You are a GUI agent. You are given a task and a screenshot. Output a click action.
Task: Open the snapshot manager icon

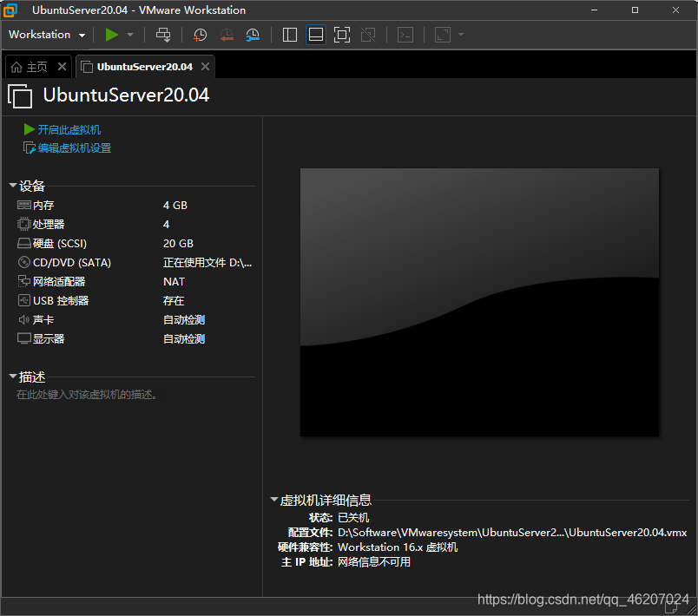pyautogui.click(x=253, y=35)
